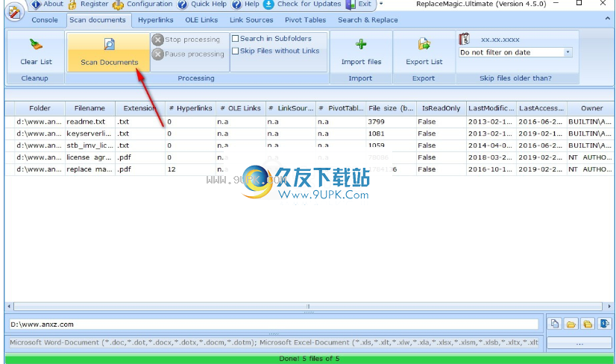
Task: Open the About info icon
Action: (36, 4)
